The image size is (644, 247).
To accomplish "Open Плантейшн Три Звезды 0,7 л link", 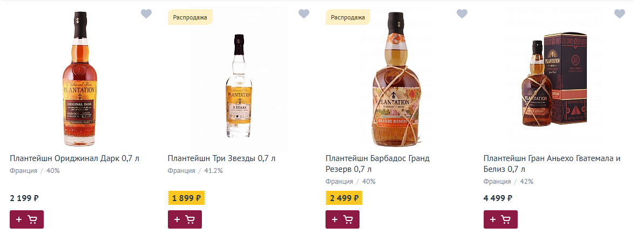I will pos(221,158).
